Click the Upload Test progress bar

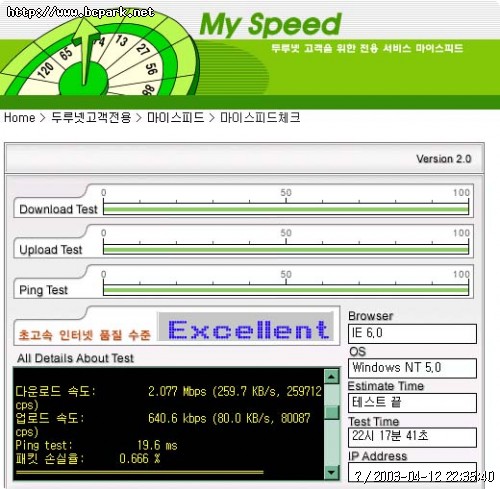pyautogui.click(x=286, y=250)
